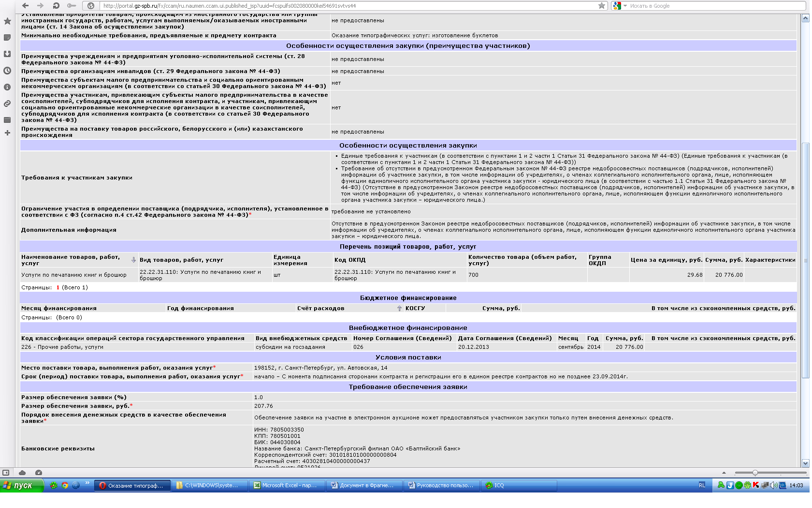Image resolution: width=812 pixels, height=508 pixels.
Task: Select the cell with price 29.68
Action: coord(666,275)
